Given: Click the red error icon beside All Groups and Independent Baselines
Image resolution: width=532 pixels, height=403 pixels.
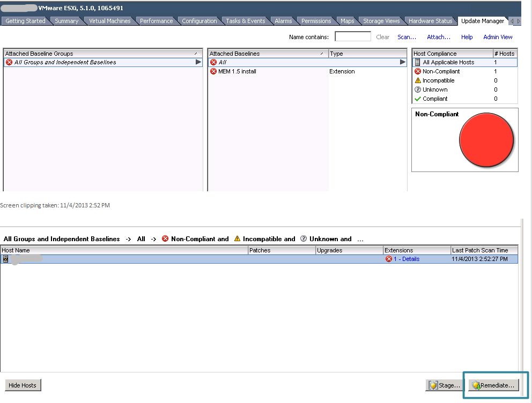Looking at the screenshot, I should 9,62.
